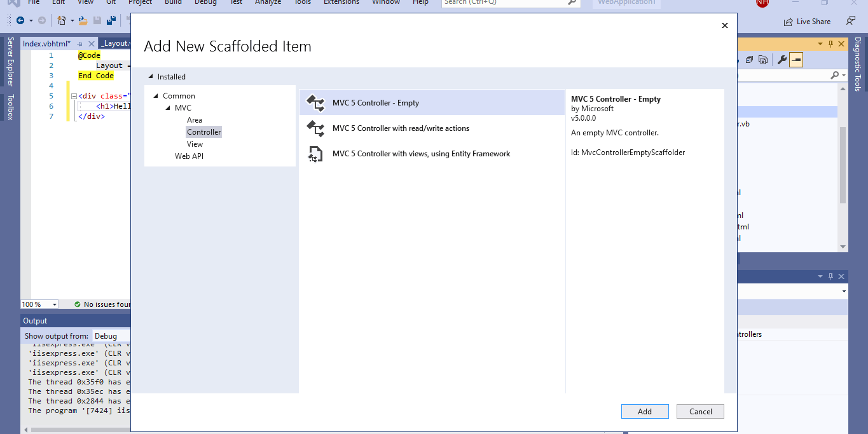Toggle auto-hide pin on Solution Explorer panel
Viewport: 868px width, 434px height.
[x=830, y=44]
